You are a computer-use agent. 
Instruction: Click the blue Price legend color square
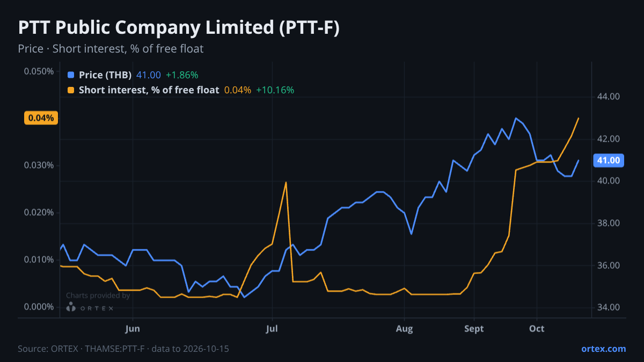(71, 75)
